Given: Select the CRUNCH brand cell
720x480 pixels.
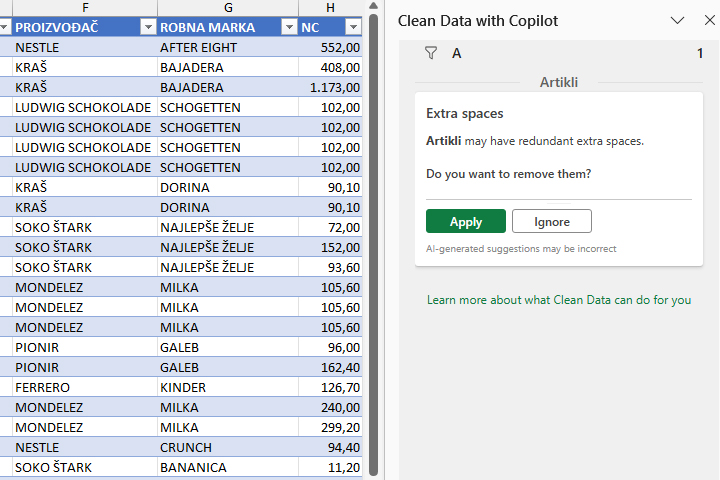Looking at the screenshot, I should (228, 447).
